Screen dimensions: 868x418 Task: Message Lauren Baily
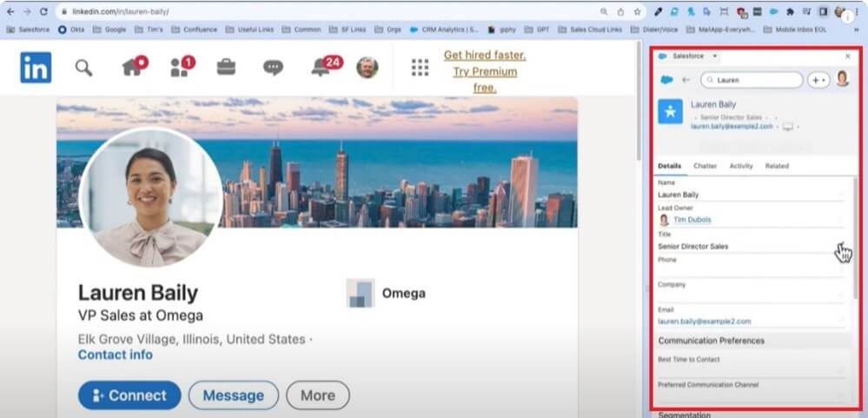click(233, 395)
